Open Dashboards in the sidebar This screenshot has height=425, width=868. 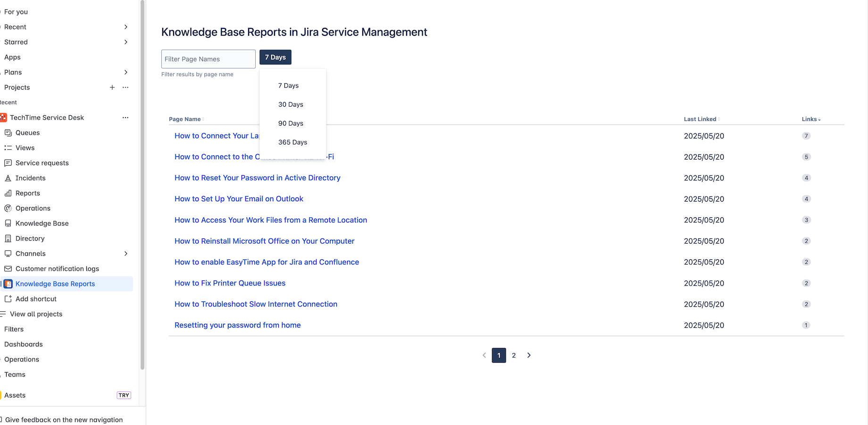[24, 344]
